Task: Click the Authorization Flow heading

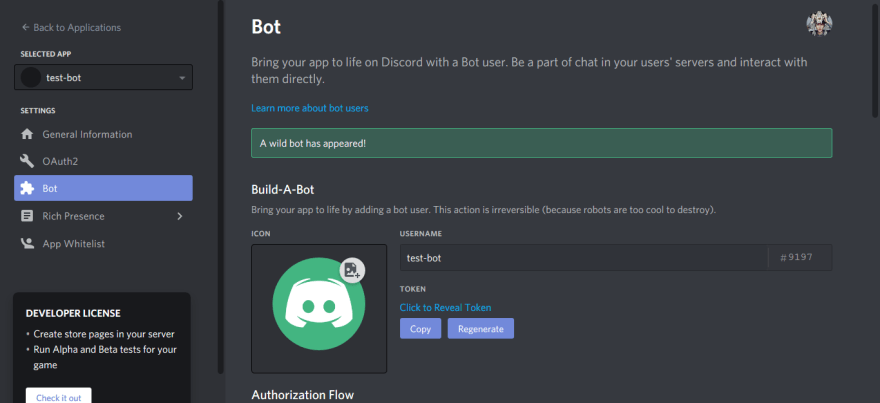Action: [302, 395]
